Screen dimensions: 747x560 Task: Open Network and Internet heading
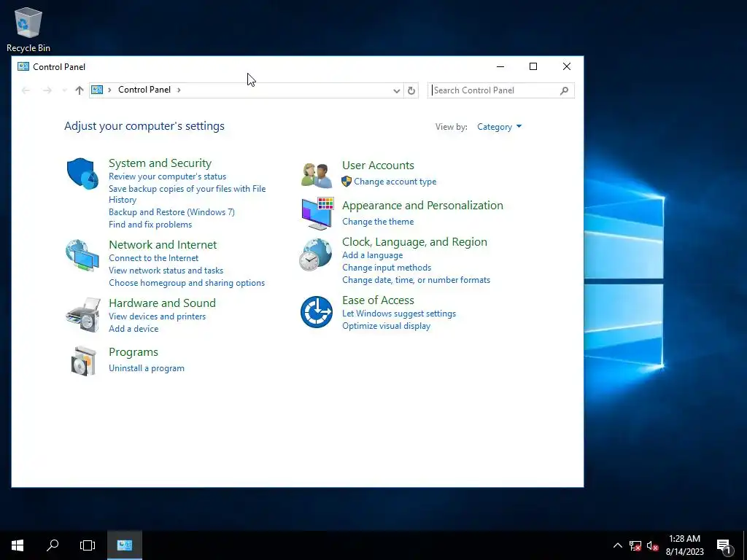[163, 244]
